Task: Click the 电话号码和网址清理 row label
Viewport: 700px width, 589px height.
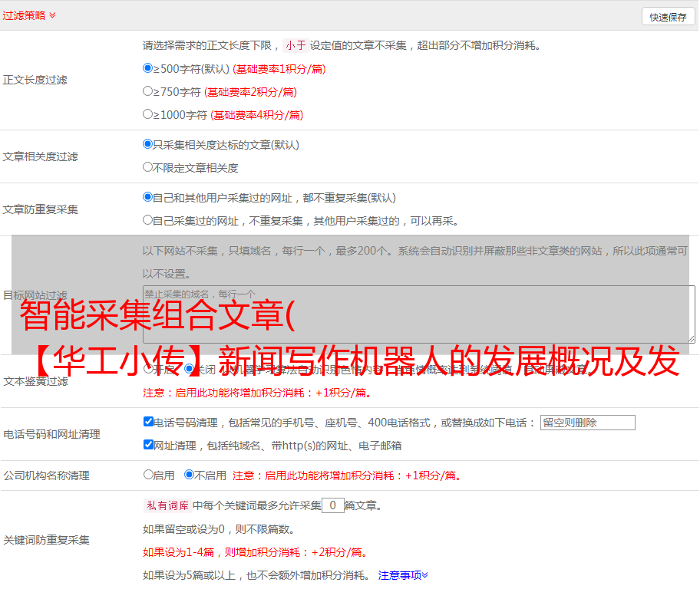Action: 51,434
